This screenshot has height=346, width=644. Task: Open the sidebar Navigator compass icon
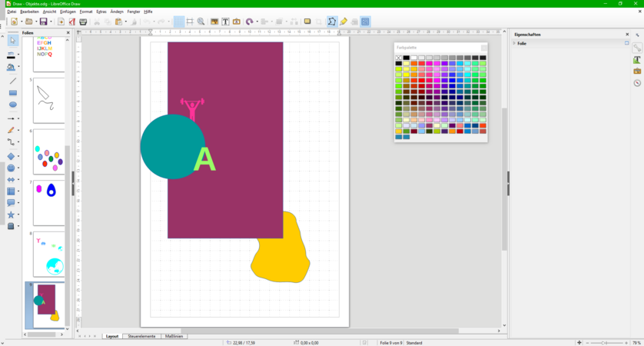pos(637,83)
